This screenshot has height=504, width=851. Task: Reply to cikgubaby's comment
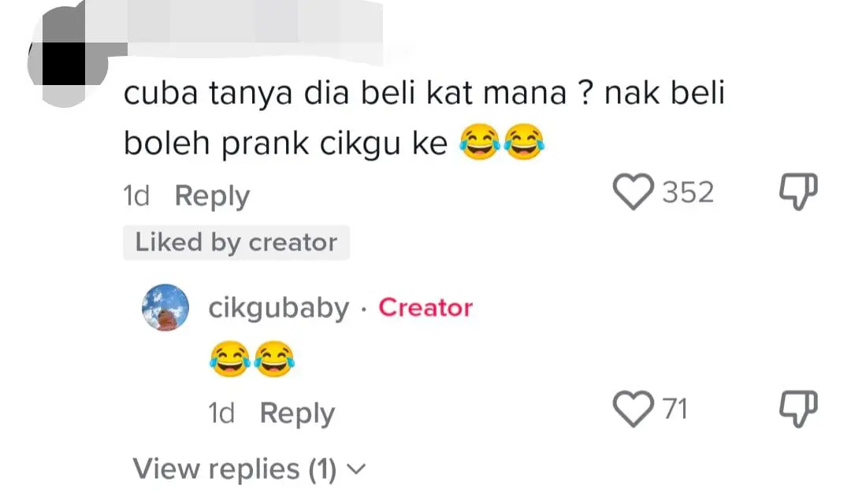pyautogui.click(x=296, y=412)
